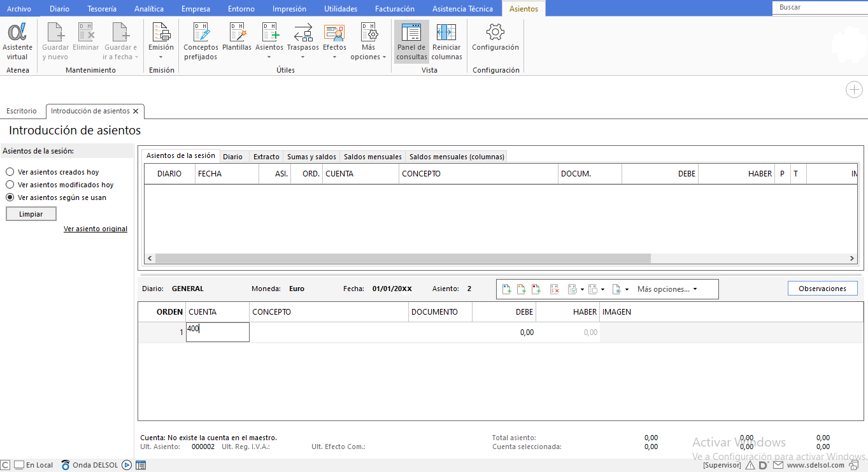
Task: Click the CONCEPTO cell of row 1
Action: pos(329,332)
